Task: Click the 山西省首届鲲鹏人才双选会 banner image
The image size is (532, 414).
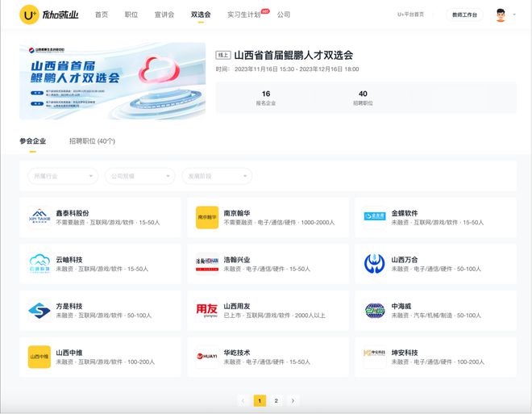Action: (x=112, y=80)
